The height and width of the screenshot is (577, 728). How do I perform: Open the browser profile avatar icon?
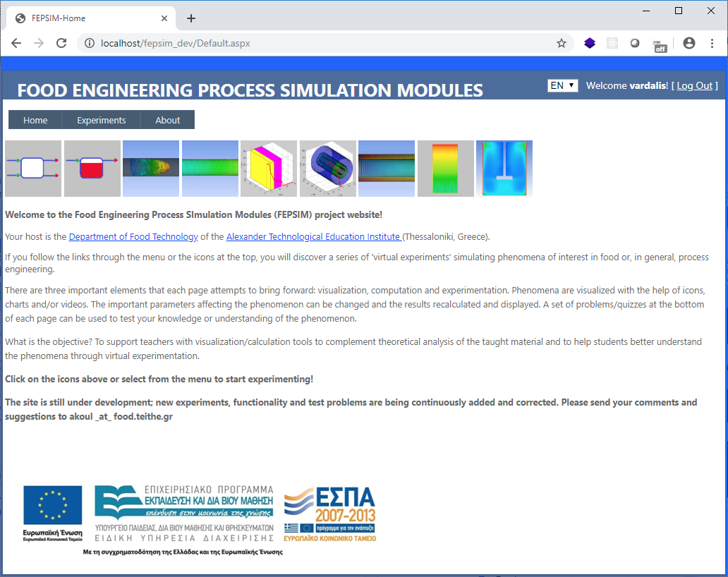point(689,43)
